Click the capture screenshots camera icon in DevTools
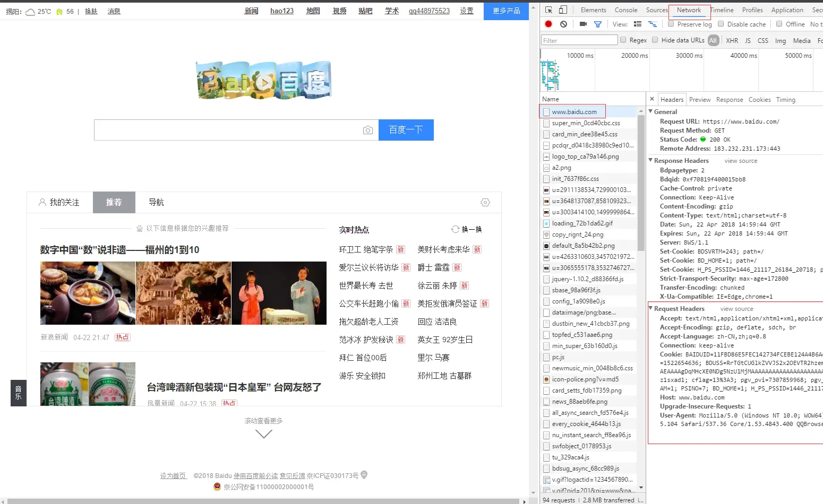The width and height of the screenshot is (823, 504). coord(583,24)
